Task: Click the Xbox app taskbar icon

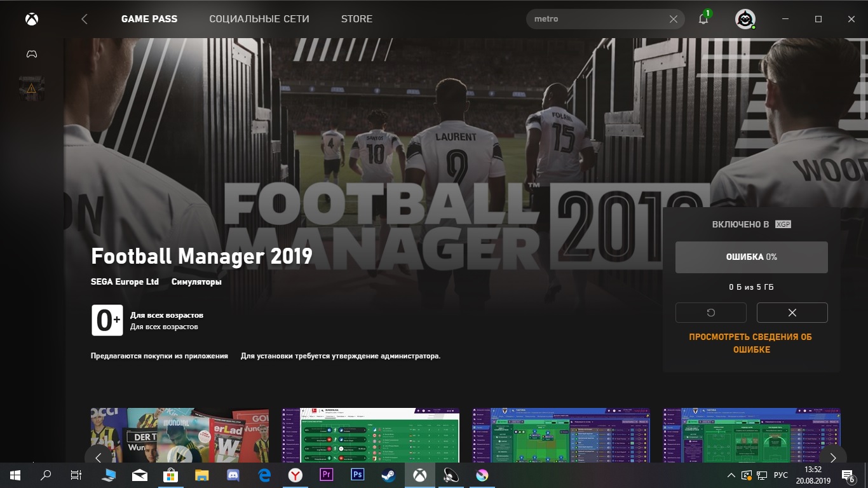Action: [x=420, y=475]
